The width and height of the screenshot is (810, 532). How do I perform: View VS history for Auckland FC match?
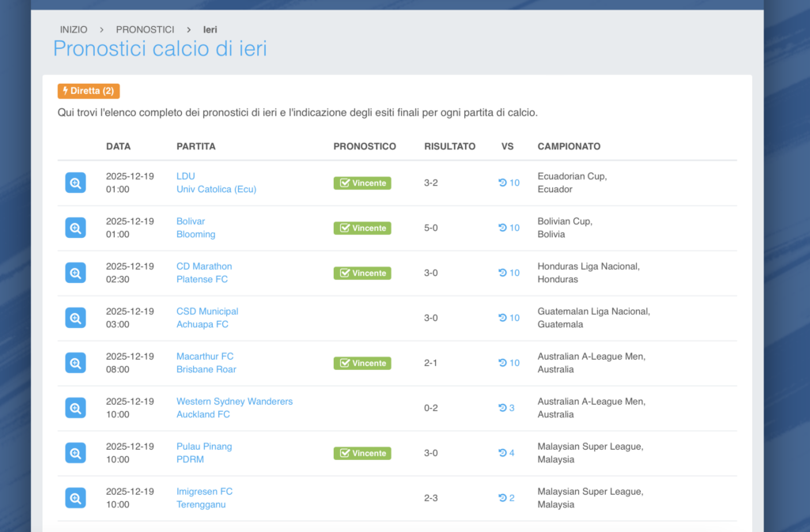(x=506, y=408)
